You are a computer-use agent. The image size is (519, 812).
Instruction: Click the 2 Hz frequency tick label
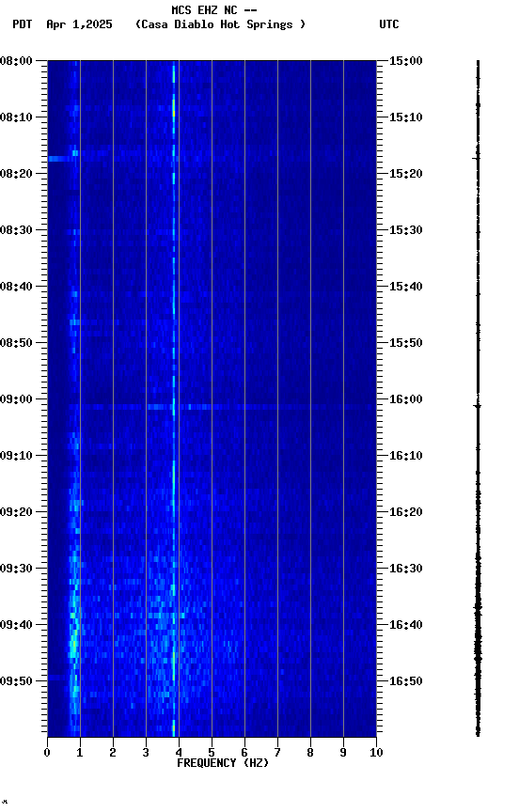pos(113,753)
